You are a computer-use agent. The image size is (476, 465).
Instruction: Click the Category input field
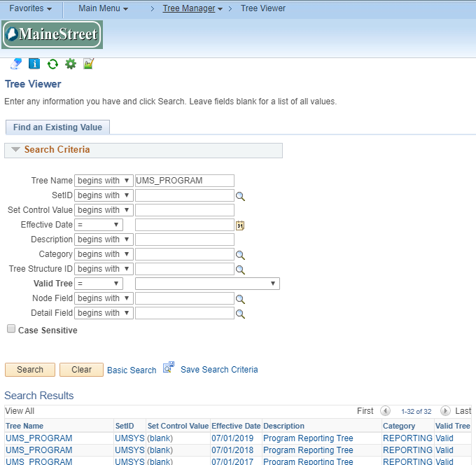pos(185,254)
